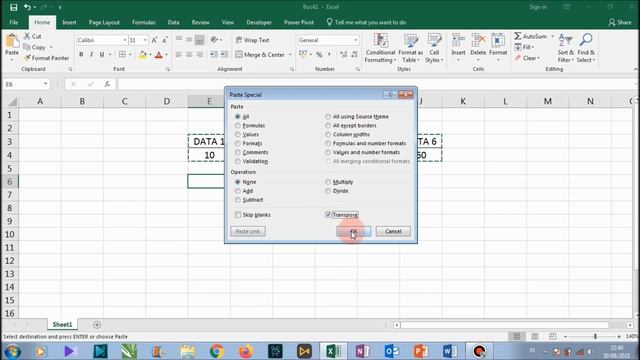Click the Conditional Formatting icon

[380, 41]
